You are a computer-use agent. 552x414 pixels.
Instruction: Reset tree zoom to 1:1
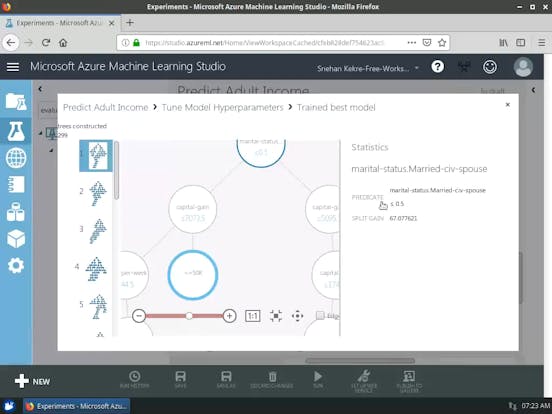pyautogui.click(x=253, y=316)
